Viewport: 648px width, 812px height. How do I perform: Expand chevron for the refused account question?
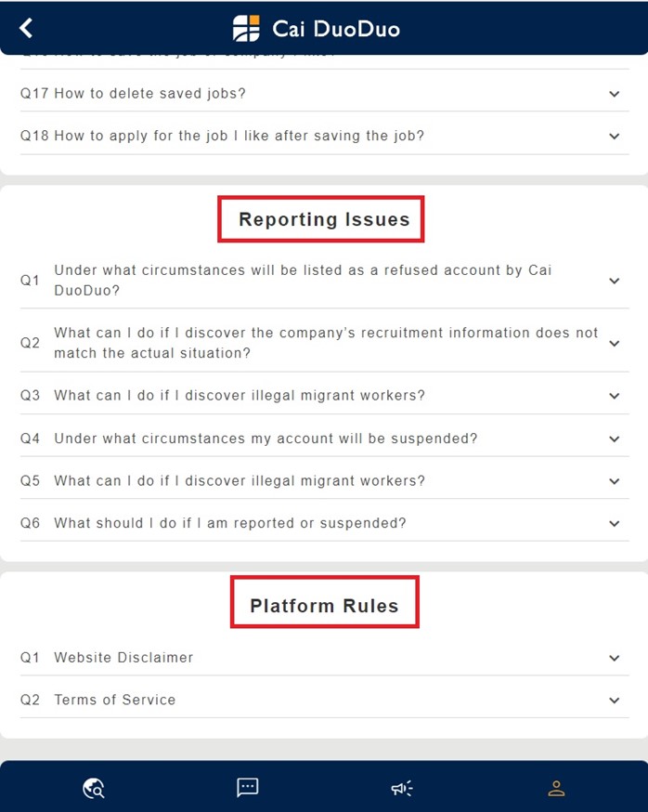(x=614, y=281)
